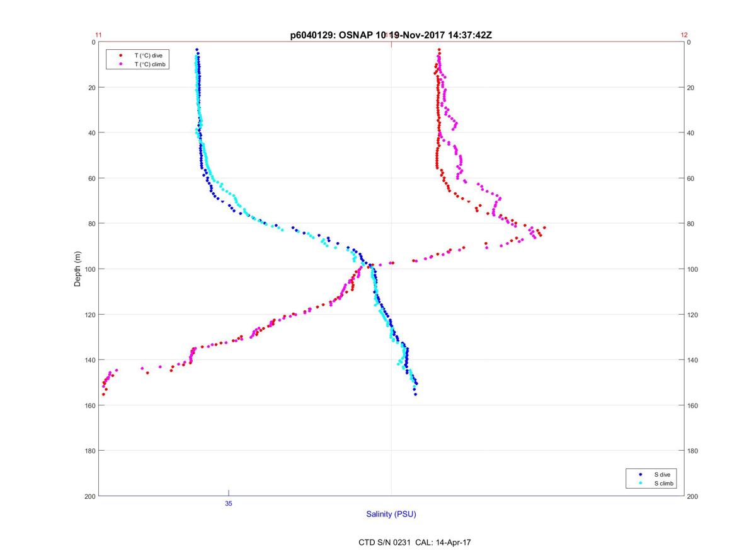Click the left-axis depth tick '20'
The image size is (756, 558).
tap(92, 88)
